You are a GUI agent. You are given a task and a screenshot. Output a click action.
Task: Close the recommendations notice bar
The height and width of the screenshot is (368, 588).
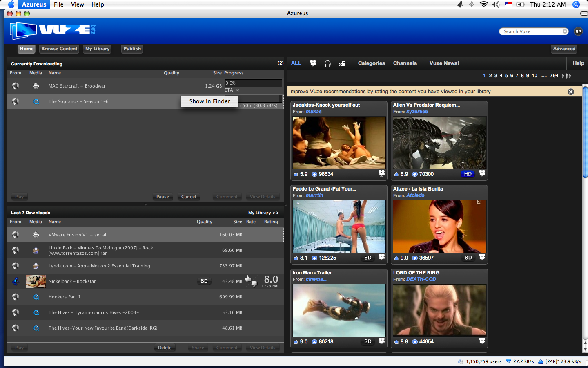click(571, 92)
